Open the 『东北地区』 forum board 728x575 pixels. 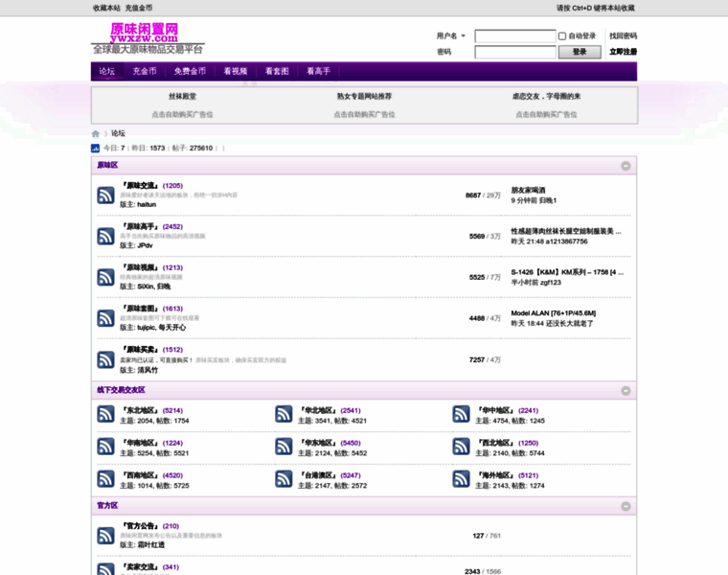pos(140,410)
